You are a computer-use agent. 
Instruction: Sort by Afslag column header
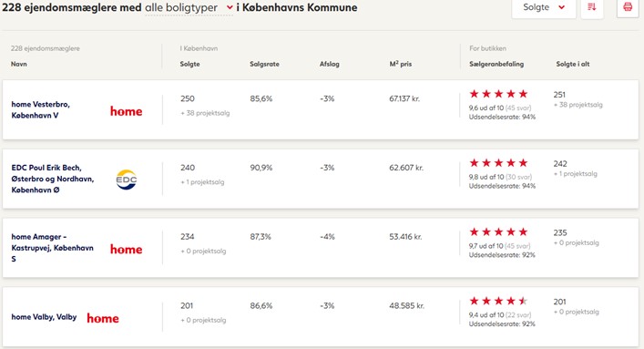[x=330, y=64]
